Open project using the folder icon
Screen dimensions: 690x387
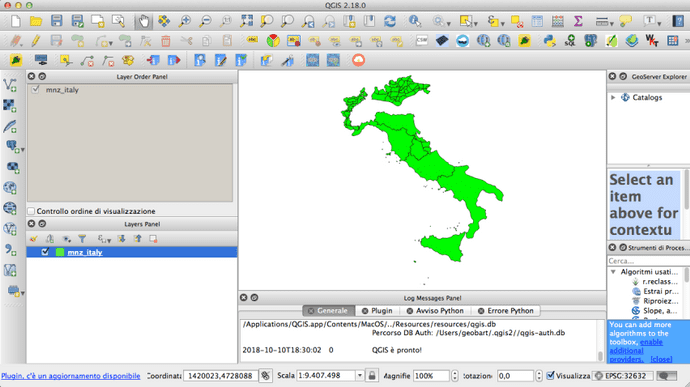[x=36, y=21]
